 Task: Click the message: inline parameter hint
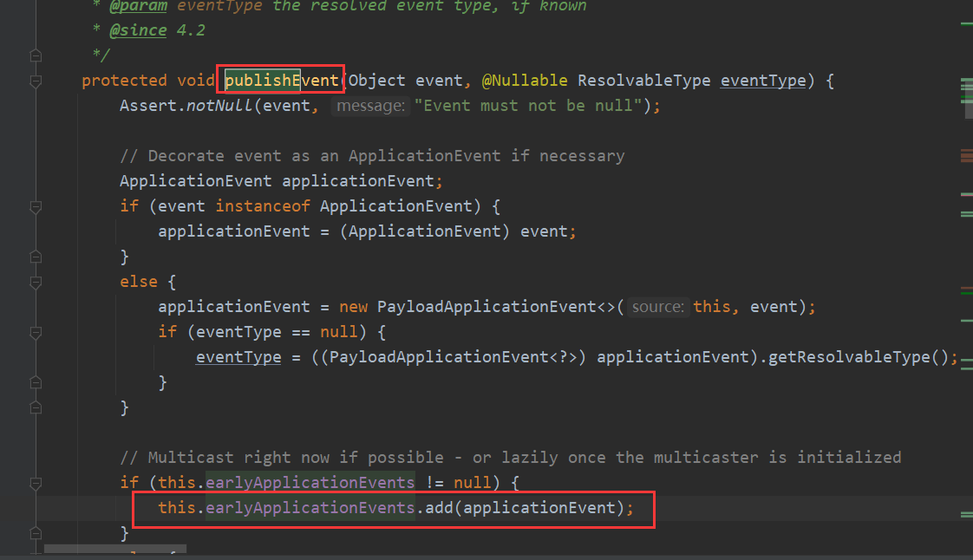370,105
